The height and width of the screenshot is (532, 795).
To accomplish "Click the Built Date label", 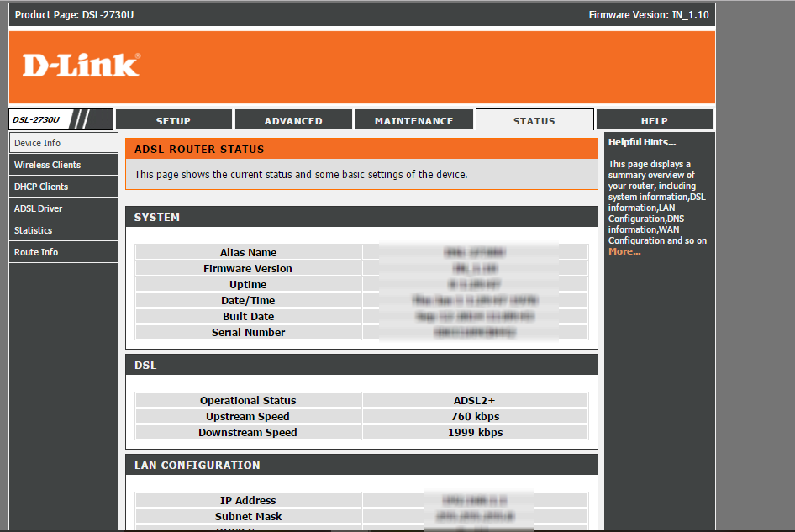I will click(x=248, y=317).
